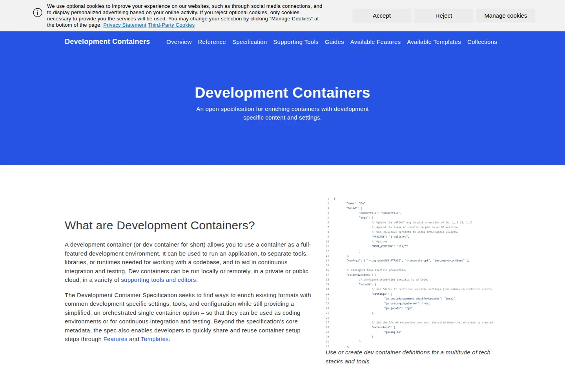Open the Available Features nav item
This screenshot has height=392, width=565.
(x=375, y=42)
